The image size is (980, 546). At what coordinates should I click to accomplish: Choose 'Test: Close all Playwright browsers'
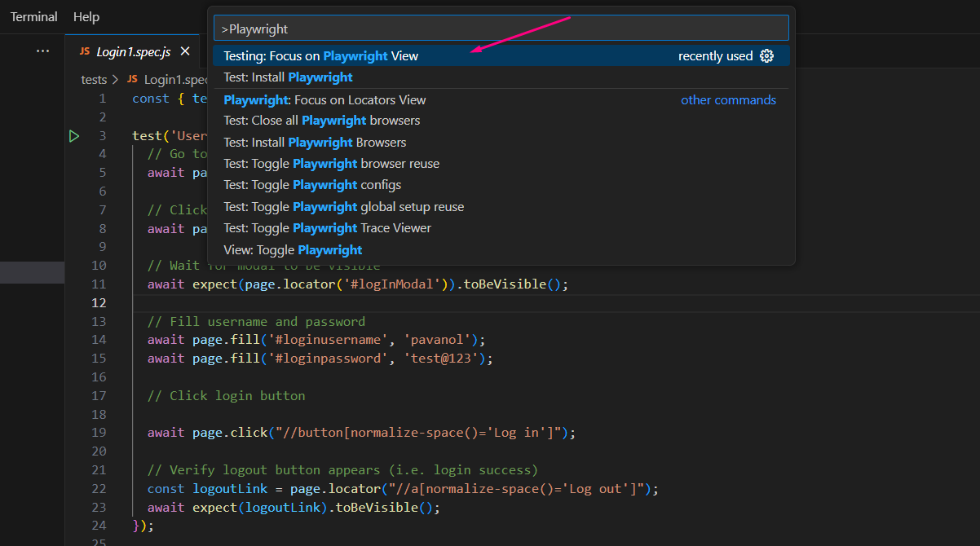[501, 120]
